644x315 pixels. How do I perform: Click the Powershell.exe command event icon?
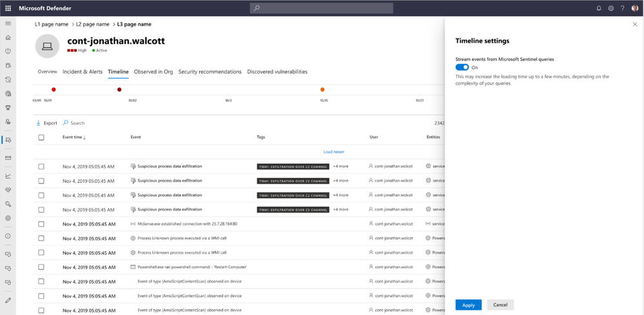pos(133,267)
